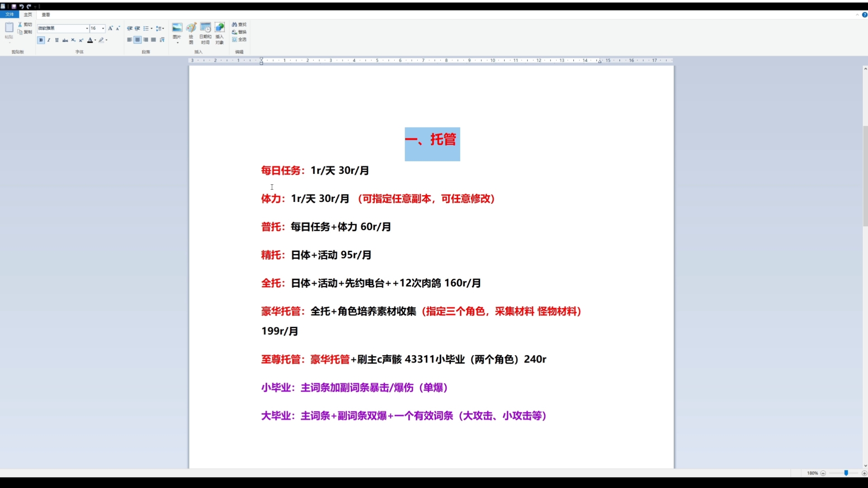Redo the last undone action
This screenshot has width=868, height=488.
(x=28, y=6)
